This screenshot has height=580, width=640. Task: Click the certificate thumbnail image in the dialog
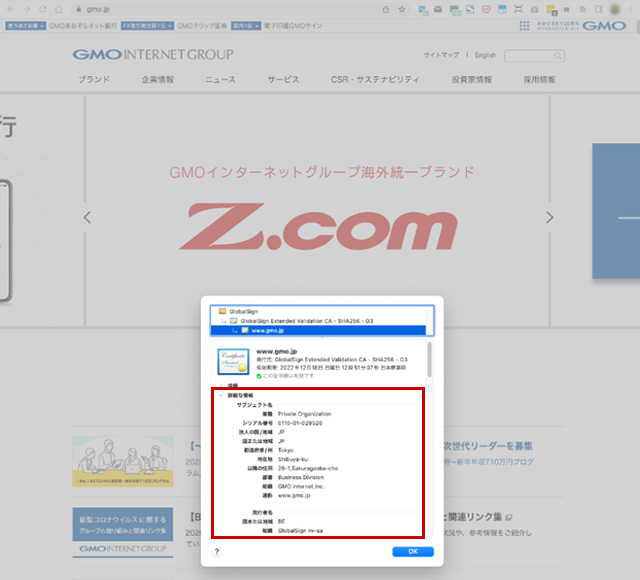(x=233, y=362)
